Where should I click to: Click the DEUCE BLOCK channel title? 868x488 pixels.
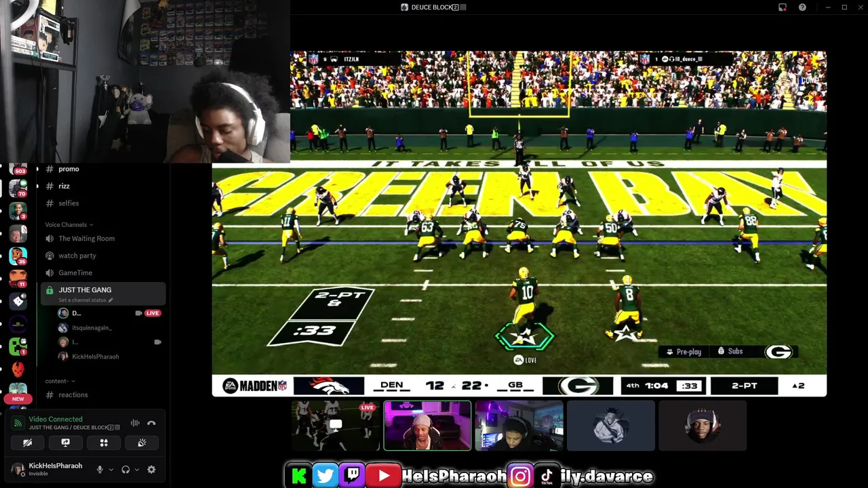click(x=434, y=7)
